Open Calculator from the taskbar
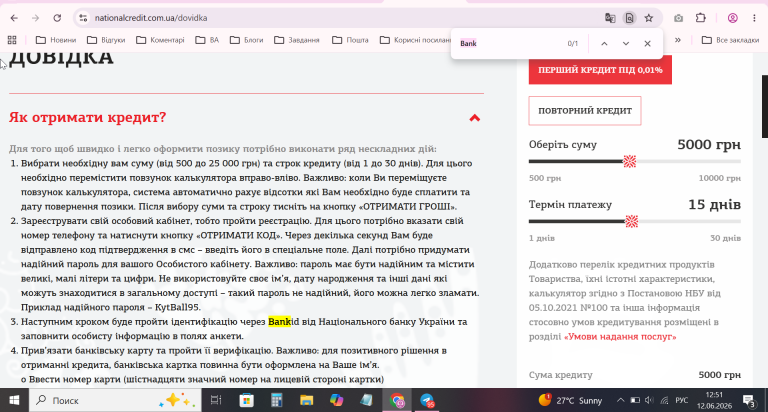 [277, 400]
